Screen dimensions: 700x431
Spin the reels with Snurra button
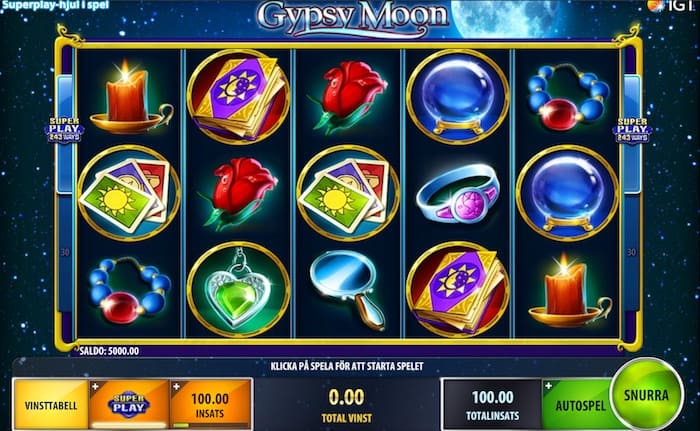[646, 395]
